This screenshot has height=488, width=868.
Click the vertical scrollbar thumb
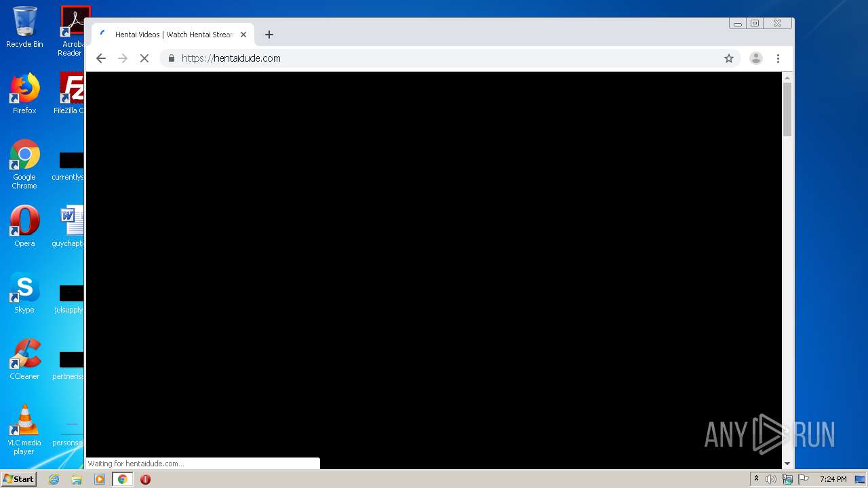tap(787, 108)
